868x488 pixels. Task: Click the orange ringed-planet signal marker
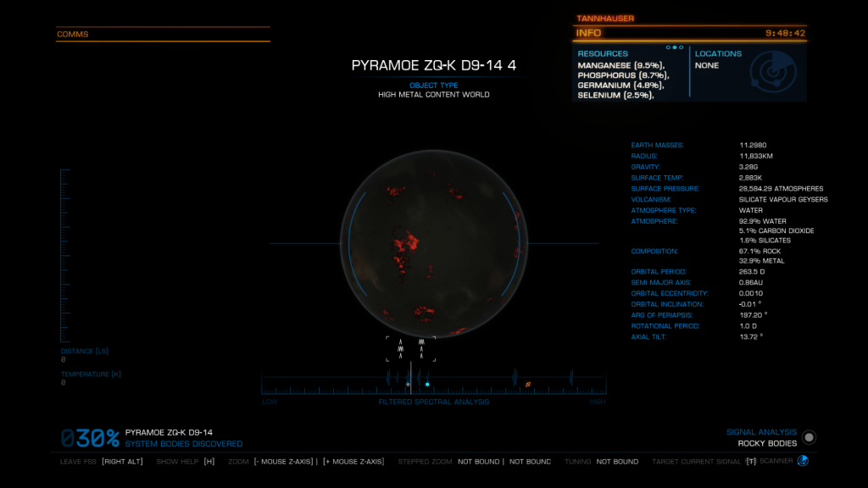(527, 385)
